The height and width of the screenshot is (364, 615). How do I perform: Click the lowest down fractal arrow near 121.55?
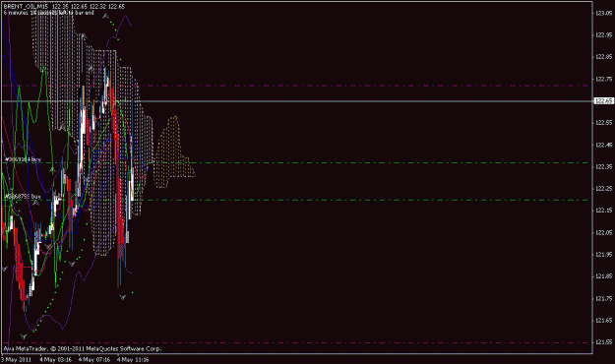(x=24, y=336)
